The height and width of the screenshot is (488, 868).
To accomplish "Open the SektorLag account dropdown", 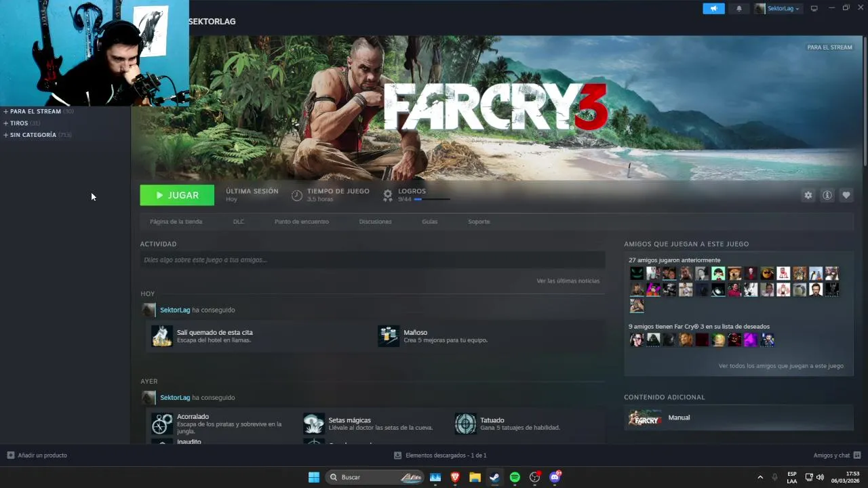I will pos(778,9).
